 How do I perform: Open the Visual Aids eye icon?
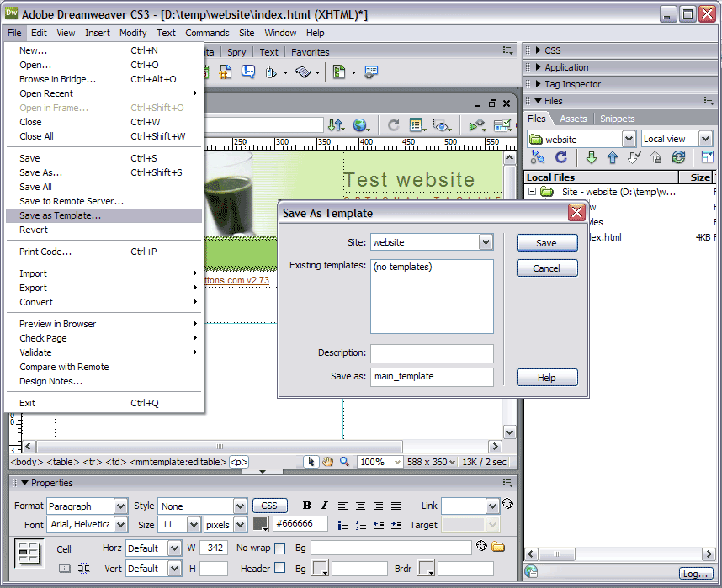coord(442,125)
